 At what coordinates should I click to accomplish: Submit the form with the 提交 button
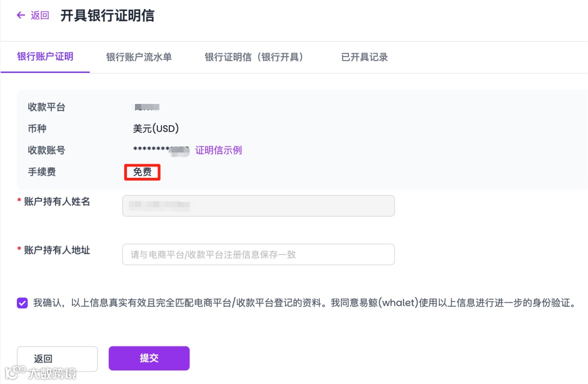point(149,358)
